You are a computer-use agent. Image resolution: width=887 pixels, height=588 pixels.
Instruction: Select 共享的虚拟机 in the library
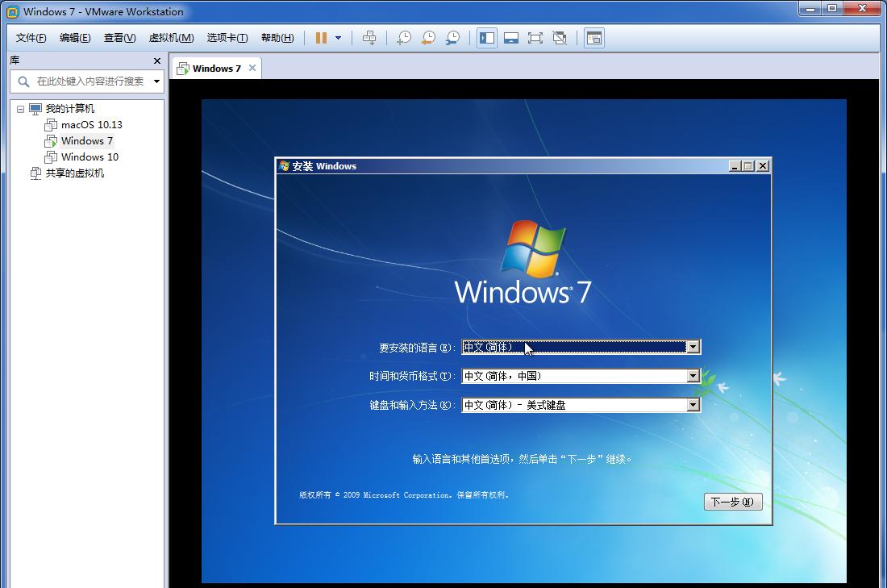point(74,173)
